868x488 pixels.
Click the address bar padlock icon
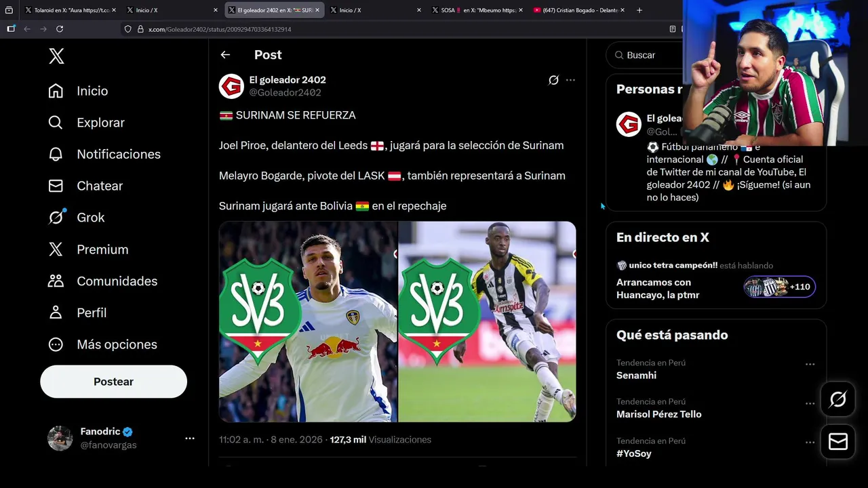(140, 29)
